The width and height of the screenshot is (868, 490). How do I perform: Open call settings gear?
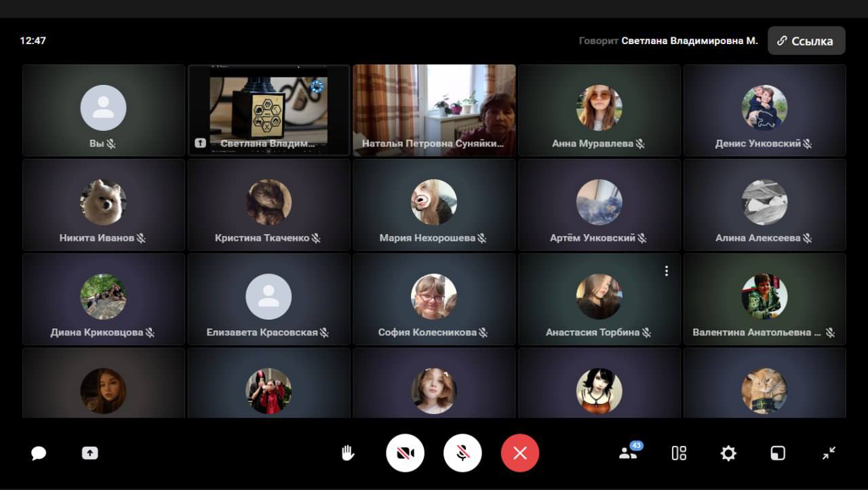coord(728,453)
